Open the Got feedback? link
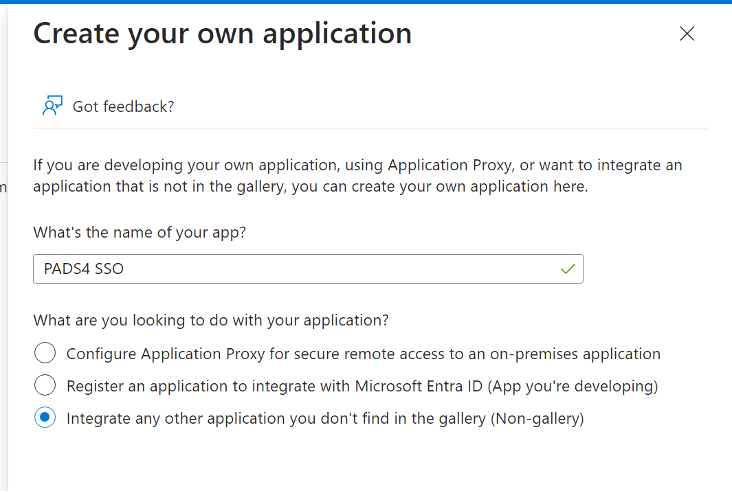732x492 pixels. (123, 106)
